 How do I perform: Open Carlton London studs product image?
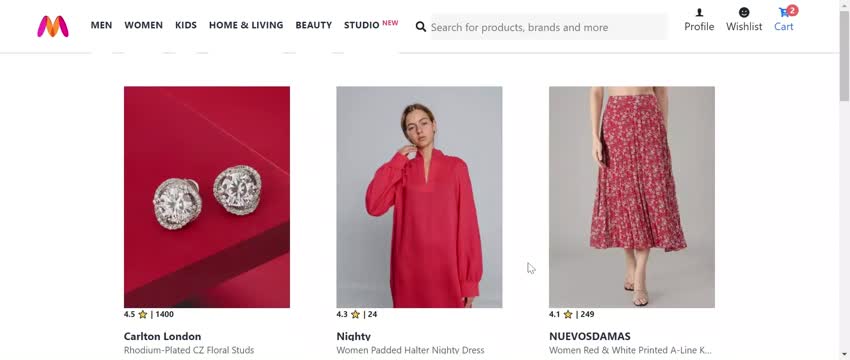[x=207, y=197]
